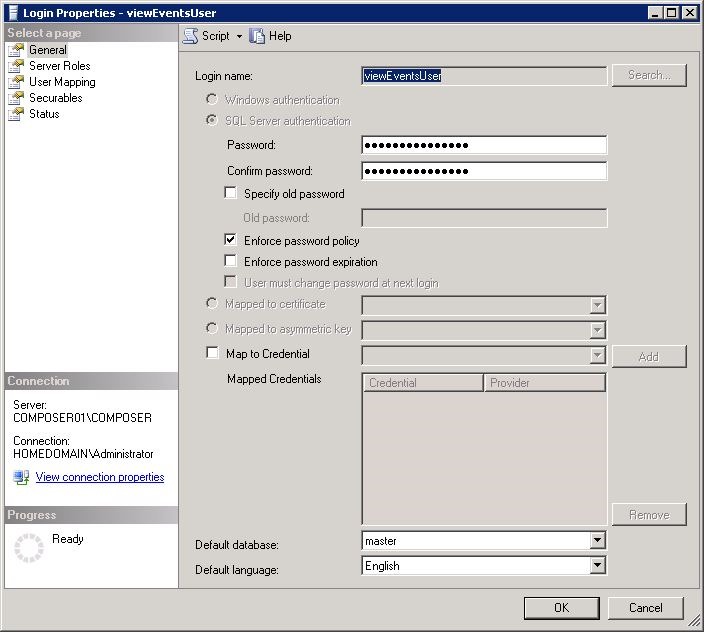
Task: Open the Default language dropdown
Action: [x=597, y=566]
